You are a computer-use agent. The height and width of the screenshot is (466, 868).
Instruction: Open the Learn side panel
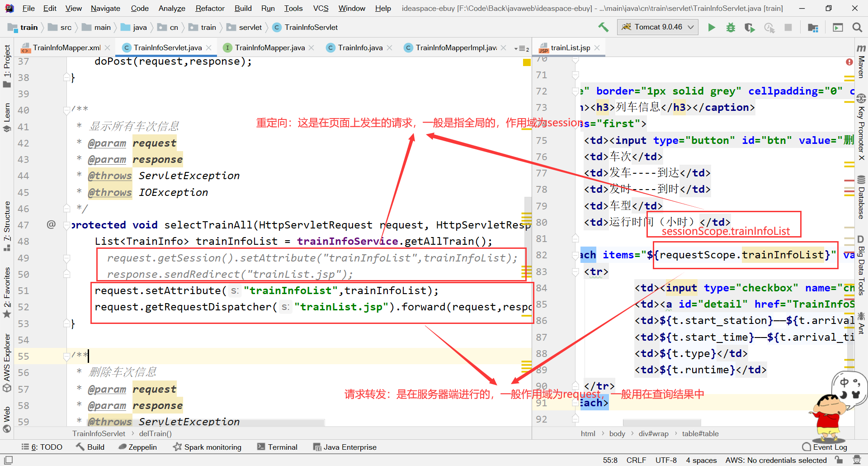point(7,117)
